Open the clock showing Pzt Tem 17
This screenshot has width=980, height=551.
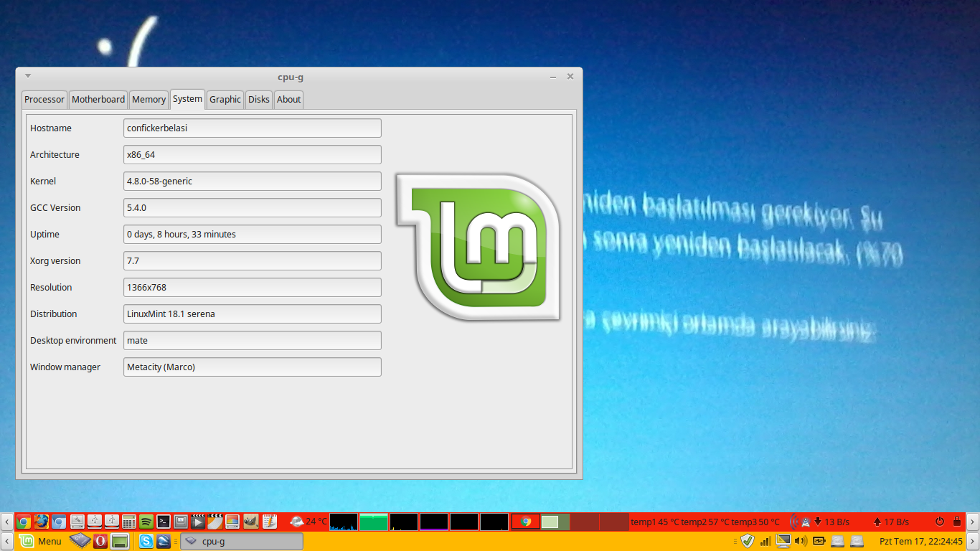coord(921,541)
